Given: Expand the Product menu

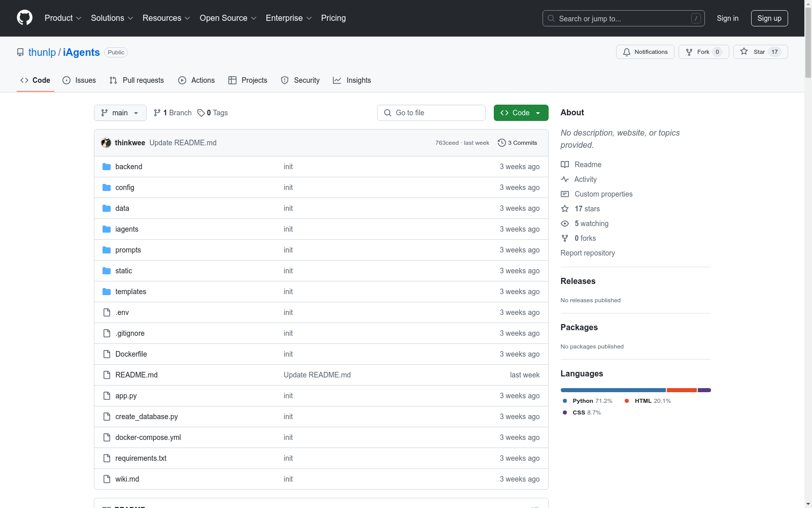Looking at the screenshot, I should (x=63, y=18).
